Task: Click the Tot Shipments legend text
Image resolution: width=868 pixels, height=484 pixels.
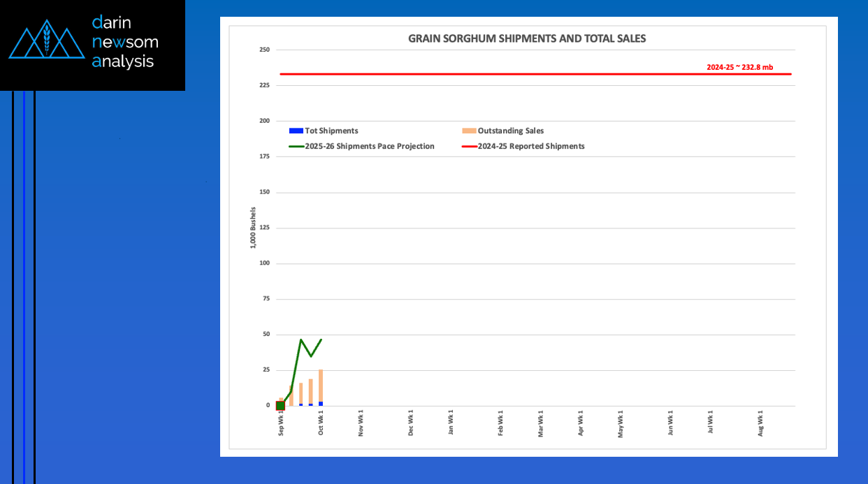Action: 331,131
